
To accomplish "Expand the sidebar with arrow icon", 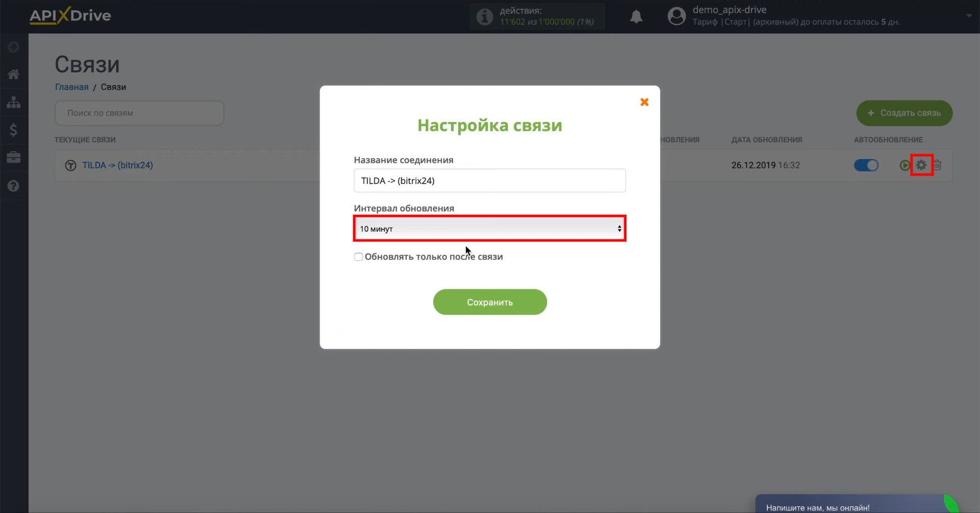I will click(x=14, y=47).
